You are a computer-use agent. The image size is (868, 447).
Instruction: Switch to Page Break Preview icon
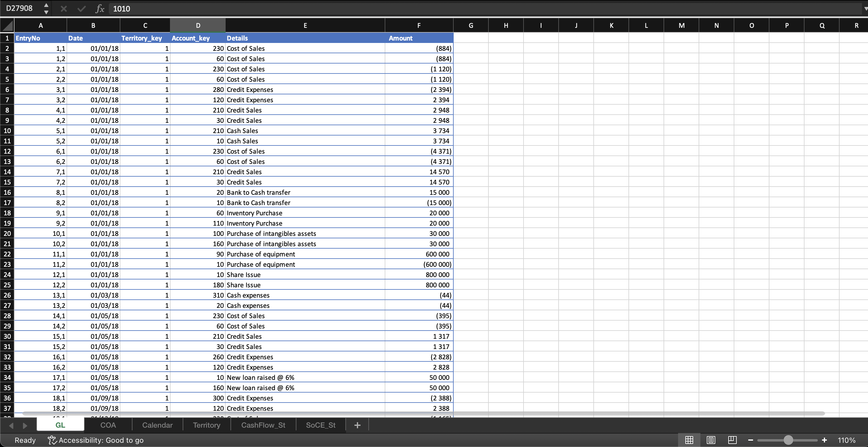click(x=732, y=440)
